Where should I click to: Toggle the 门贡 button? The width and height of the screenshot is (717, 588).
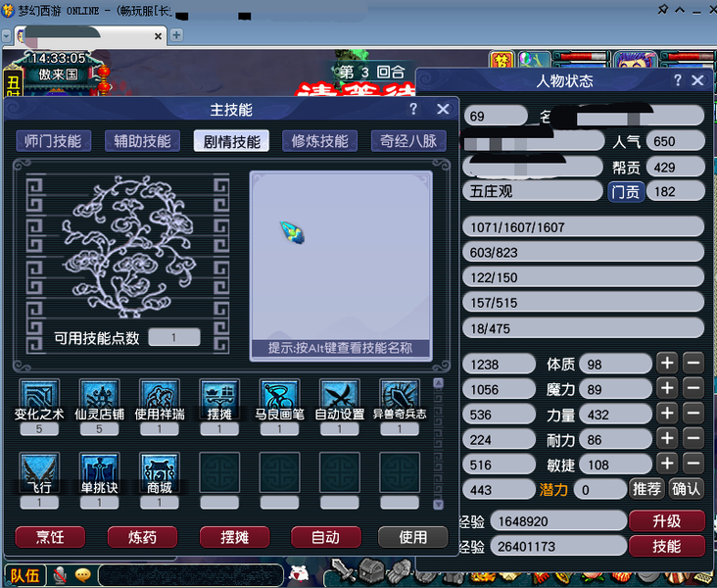coord(626,191)
